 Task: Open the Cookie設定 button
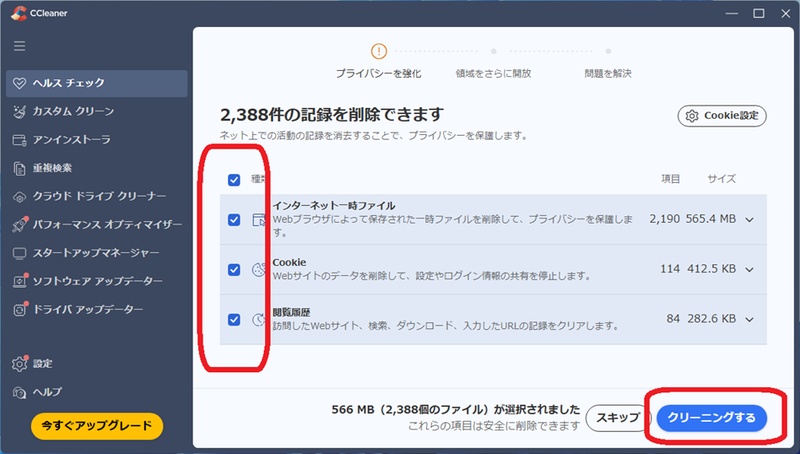[x=722, y=116]
